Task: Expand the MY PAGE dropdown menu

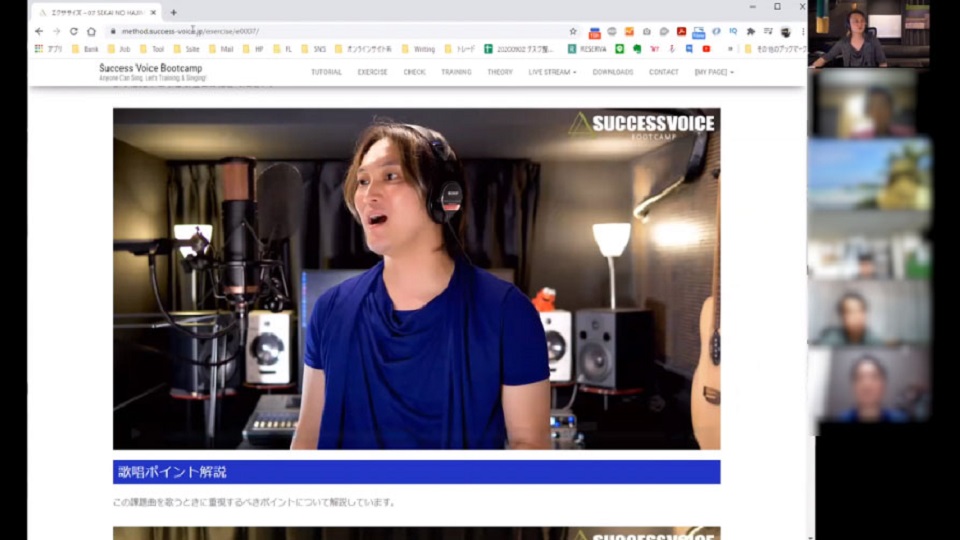Action: coord(714,72)
